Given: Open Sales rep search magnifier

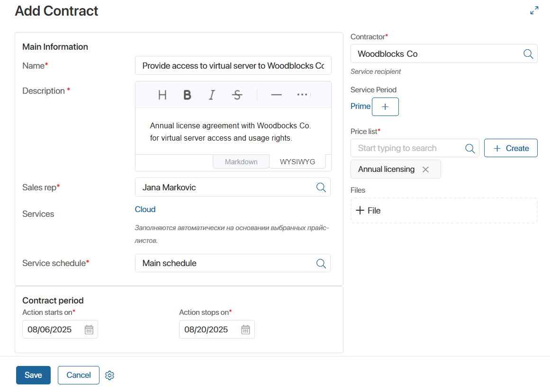Looking at the screenshot, I should [321, 187].
